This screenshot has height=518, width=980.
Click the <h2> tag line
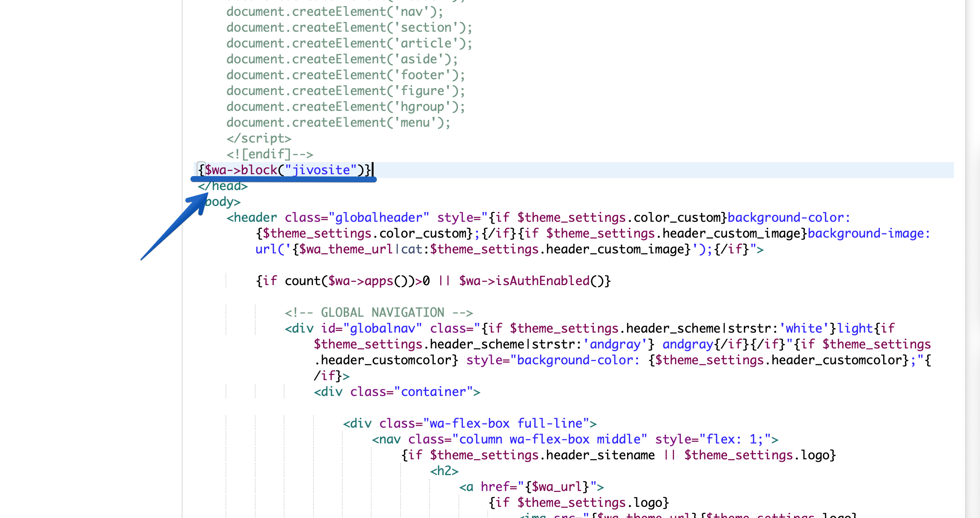pyautogui.click(x=444, y=471)
